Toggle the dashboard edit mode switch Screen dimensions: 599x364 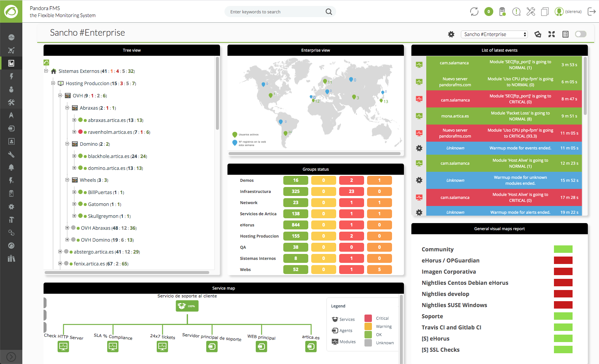pos(581,34)
